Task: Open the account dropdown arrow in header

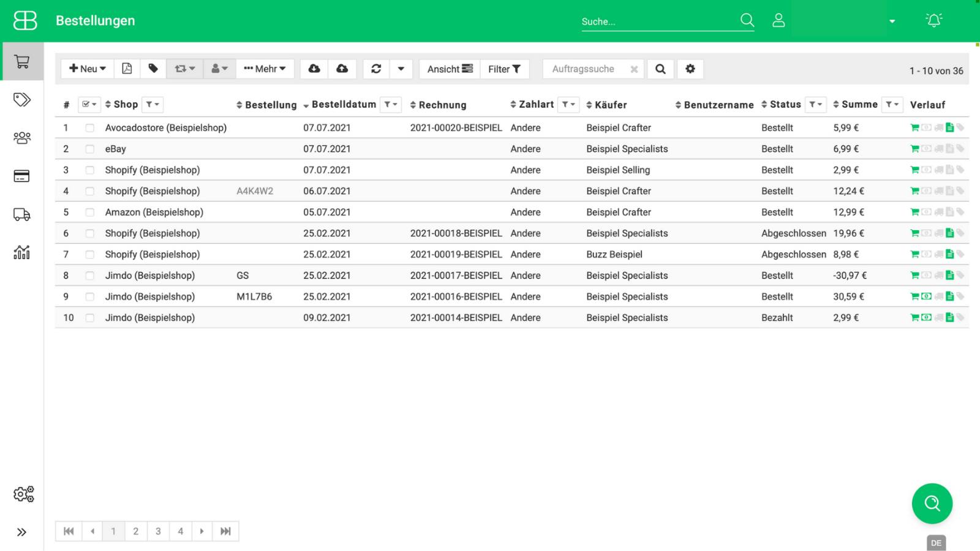Action: (892, 21)
